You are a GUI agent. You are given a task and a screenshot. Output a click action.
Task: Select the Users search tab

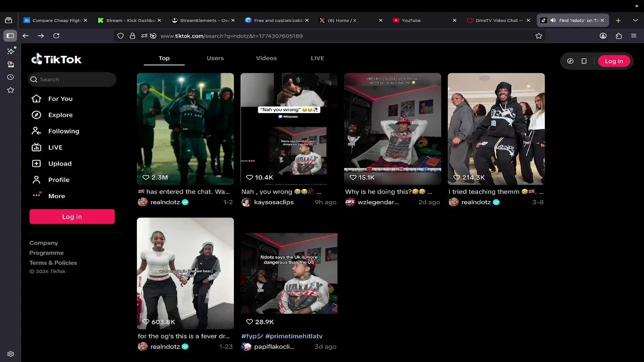point(215,58)
